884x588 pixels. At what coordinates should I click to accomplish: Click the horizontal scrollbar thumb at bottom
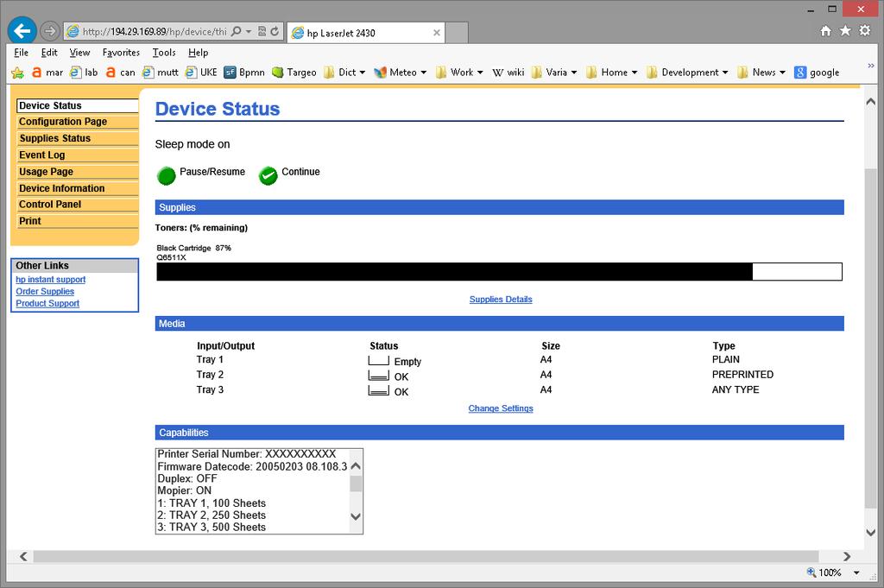(426, 556)
